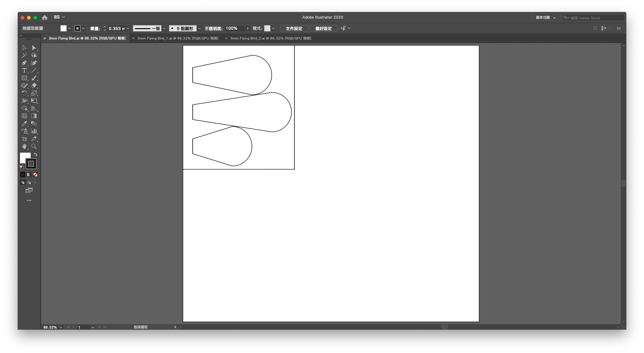Activate Draw Normal mode

(x=23, y=182)
